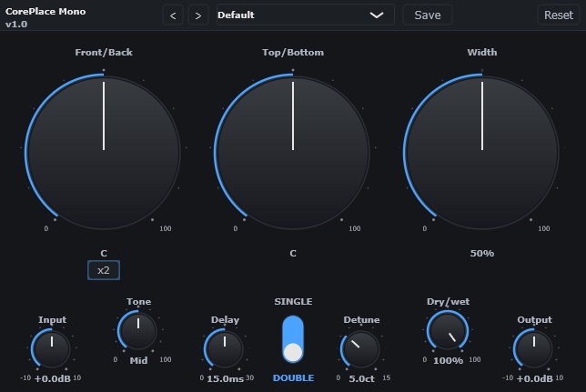Click the Input value +0.0dB
This screenshot has height=392, width=586.
(x=53, y=378)
